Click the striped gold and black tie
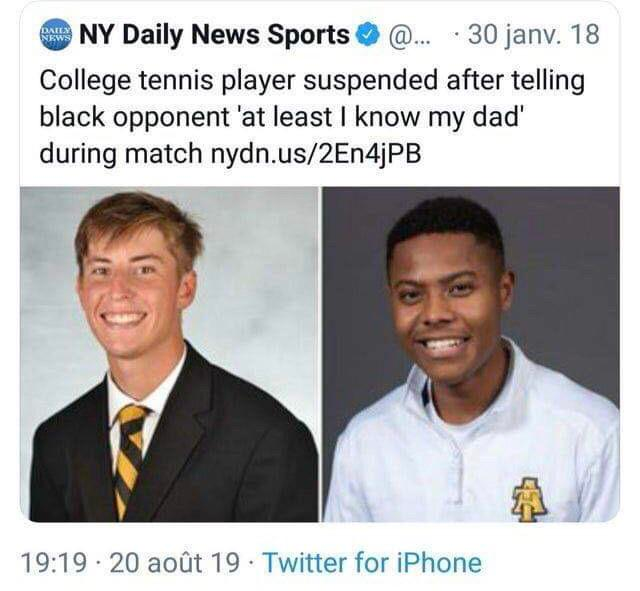This screenshot has height=591, width=640. (x=130, y=450)
